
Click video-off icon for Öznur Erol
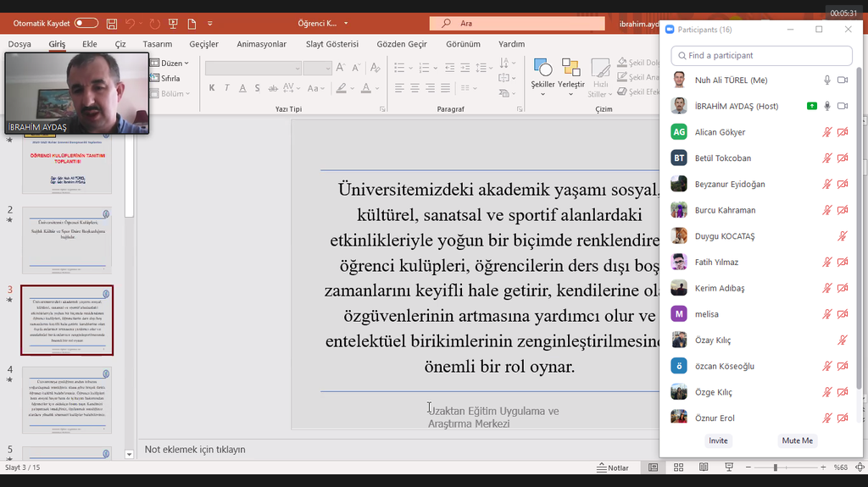point(843,418)
